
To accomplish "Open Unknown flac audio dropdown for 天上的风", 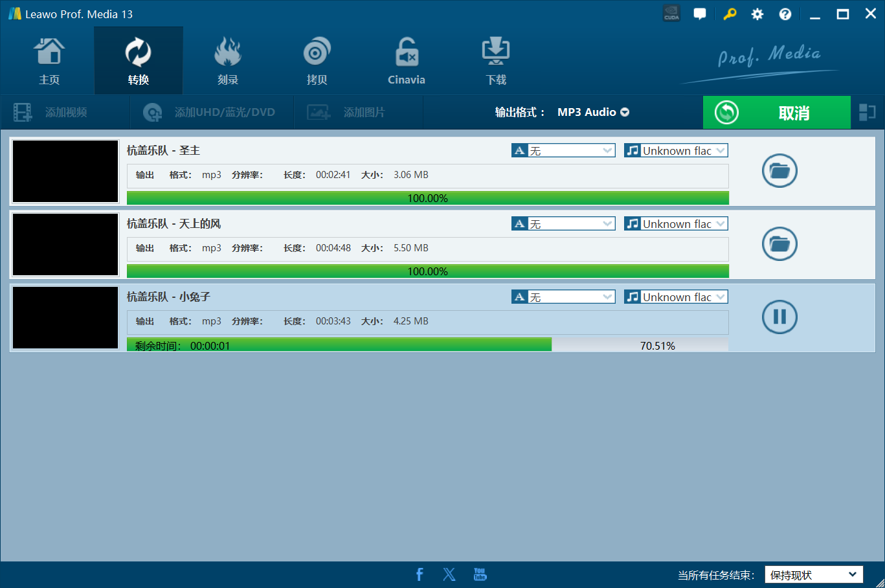I will pos(676,224).
